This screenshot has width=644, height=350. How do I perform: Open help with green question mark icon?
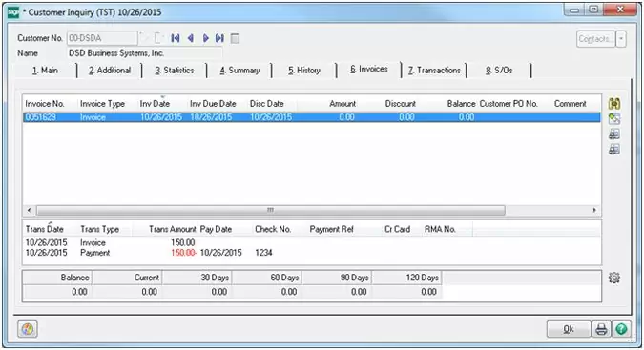621,329
